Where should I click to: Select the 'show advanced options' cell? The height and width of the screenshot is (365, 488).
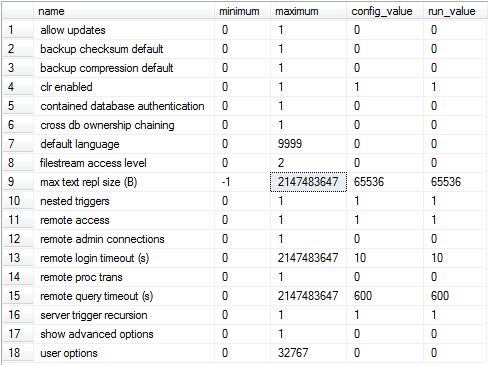[x=124, y=334]
